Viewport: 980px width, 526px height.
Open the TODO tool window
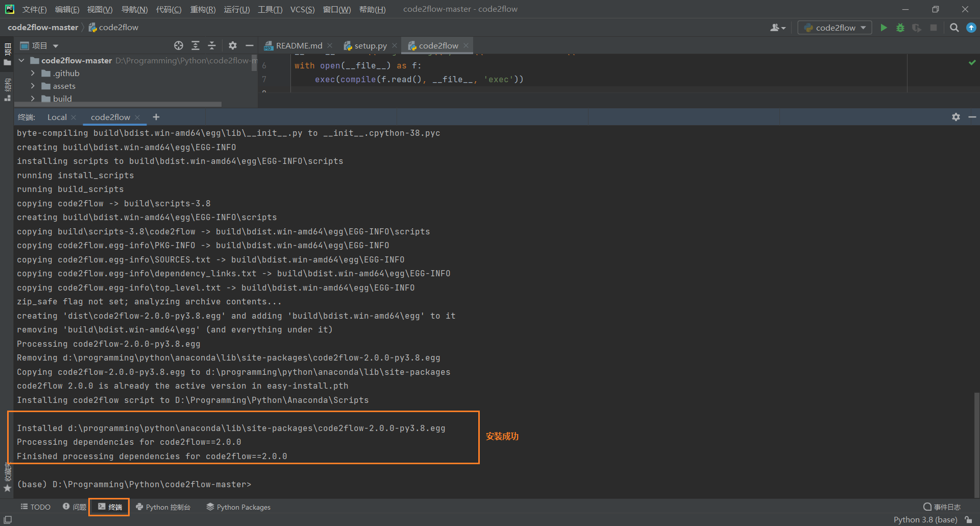point(35,507)
